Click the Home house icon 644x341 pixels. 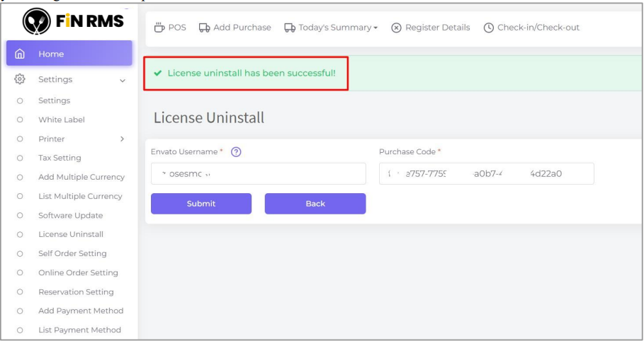[x=21, y=54]
